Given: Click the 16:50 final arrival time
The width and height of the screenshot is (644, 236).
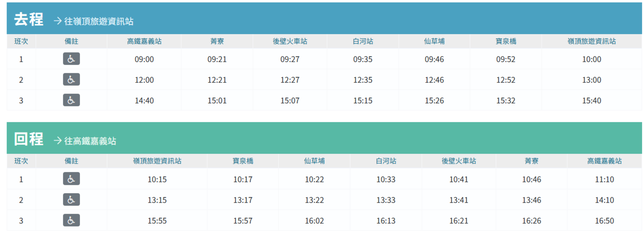Looking at the screenshot, I should point(604,221).
